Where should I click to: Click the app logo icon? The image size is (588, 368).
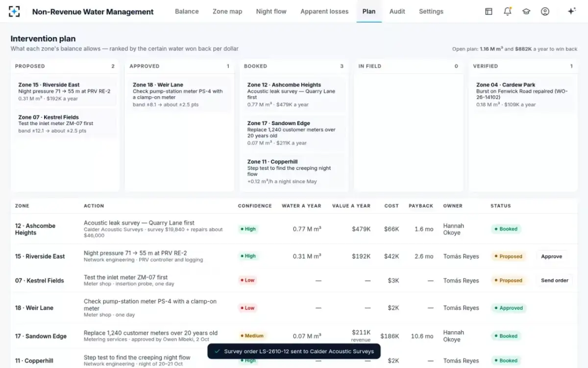tap(14, 11)
